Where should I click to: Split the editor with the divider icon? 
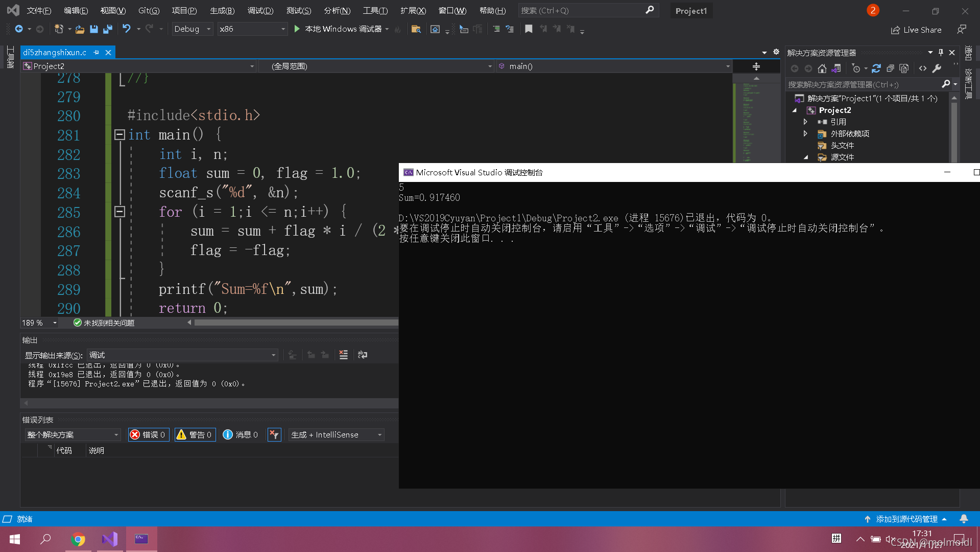click(x=756, y=66)
